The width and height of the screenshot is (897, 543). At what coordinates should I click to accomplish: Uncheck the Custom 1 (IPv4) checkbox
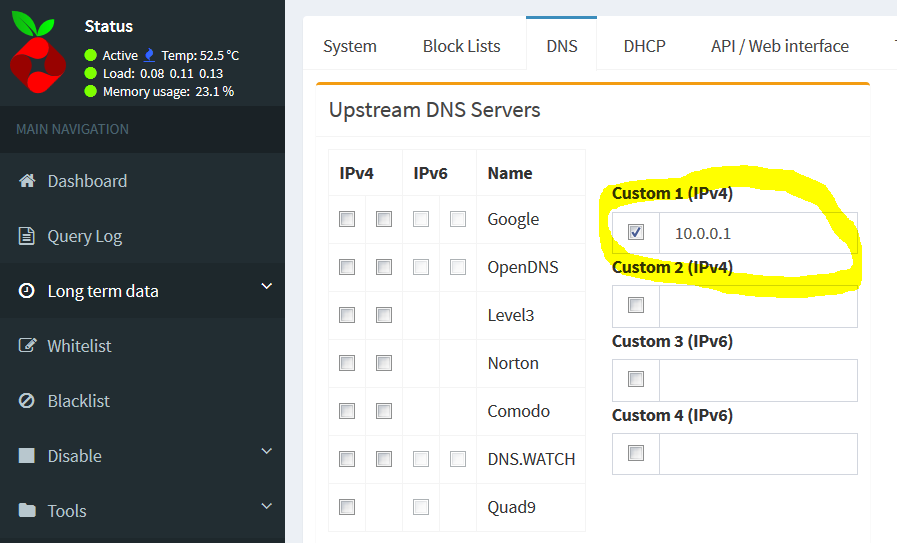[636, 232]
